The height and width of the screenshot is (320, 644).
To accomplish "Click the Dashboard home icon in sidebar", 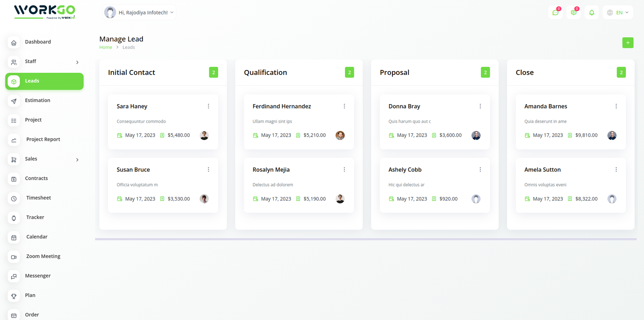I will (x=14, y=43).
